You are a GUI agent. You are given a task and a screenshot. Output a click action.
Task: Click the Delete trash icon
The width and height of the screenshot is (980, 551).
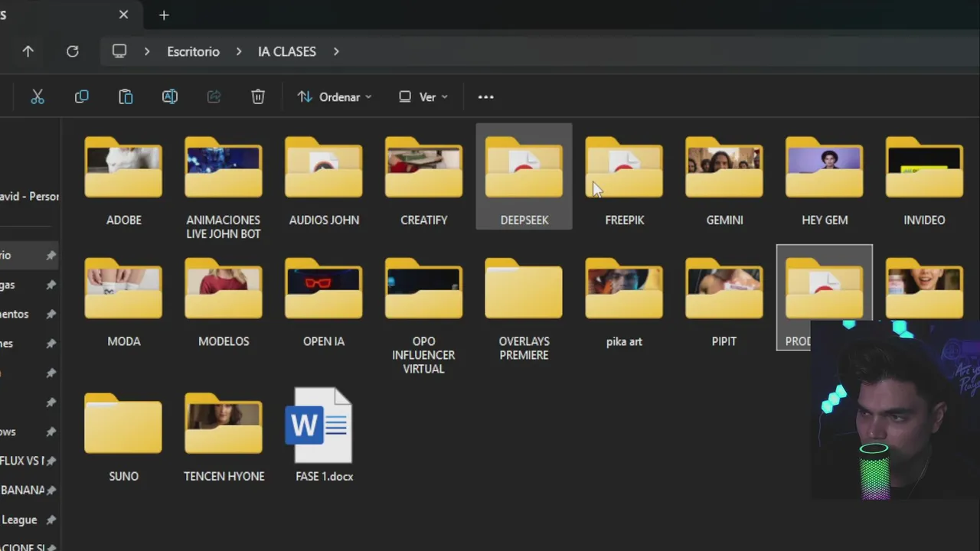pos(258,97)
